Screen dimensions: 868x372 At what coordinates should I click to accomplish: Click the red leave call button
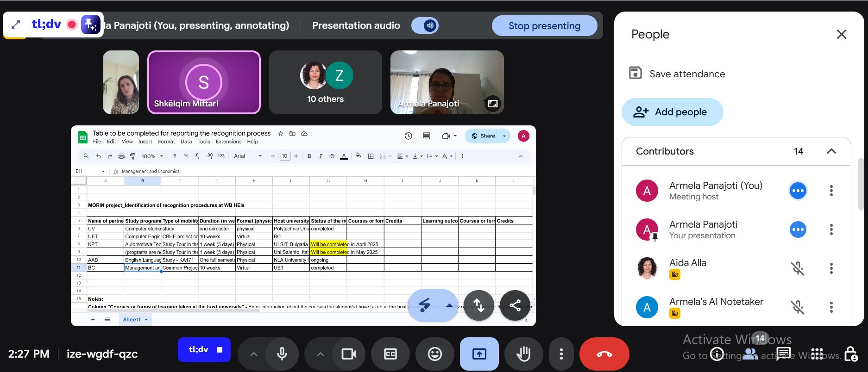pyautogui.click(x=604, y=354)
